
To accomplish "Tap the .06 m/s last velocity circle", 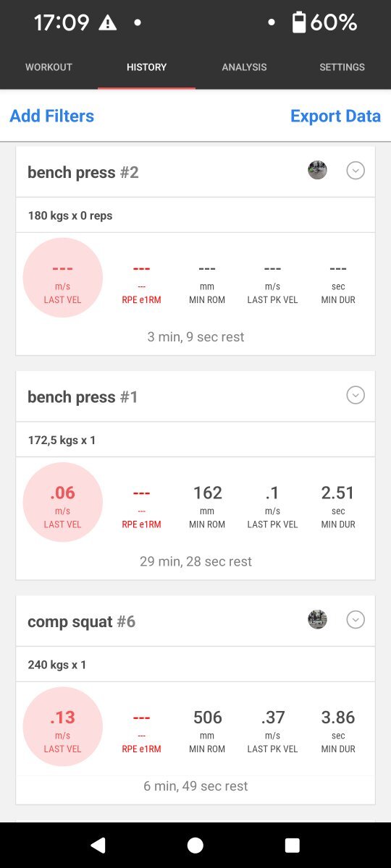I will tap(63, 502).
